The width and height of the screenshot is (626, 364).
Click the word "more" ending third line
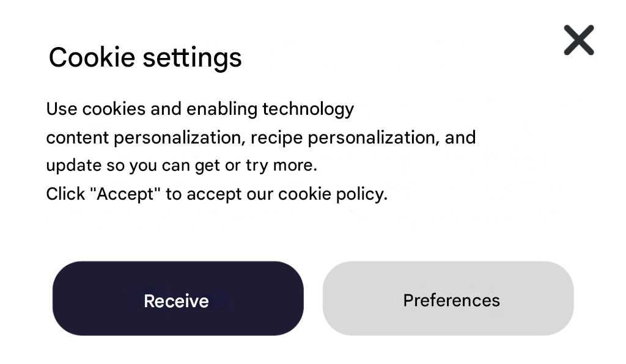298,166
